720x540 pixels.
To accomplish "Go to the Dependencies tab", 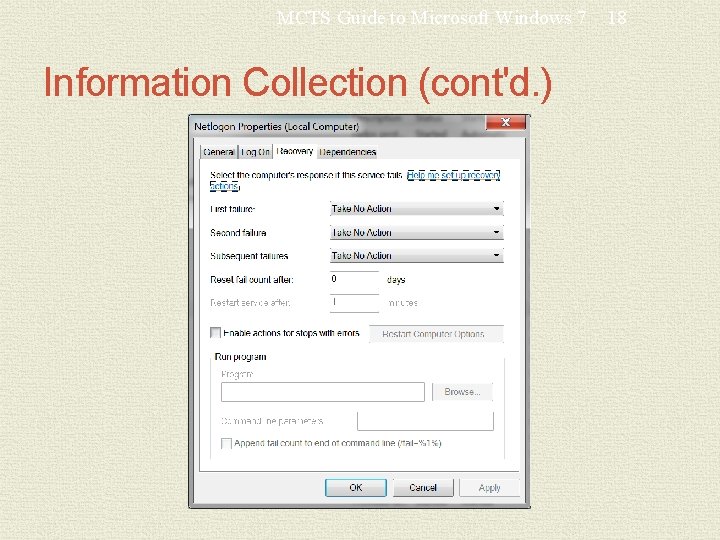I will 347,152.
